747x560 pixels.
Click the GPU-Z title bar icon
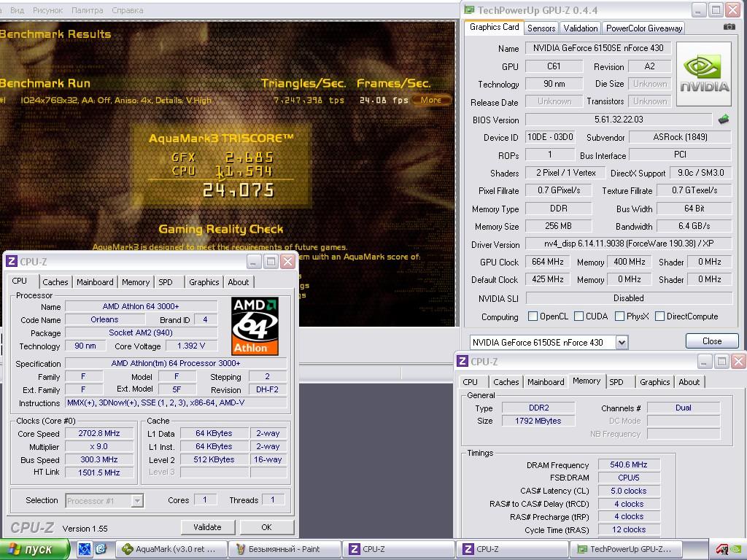[x=470, y=10]
